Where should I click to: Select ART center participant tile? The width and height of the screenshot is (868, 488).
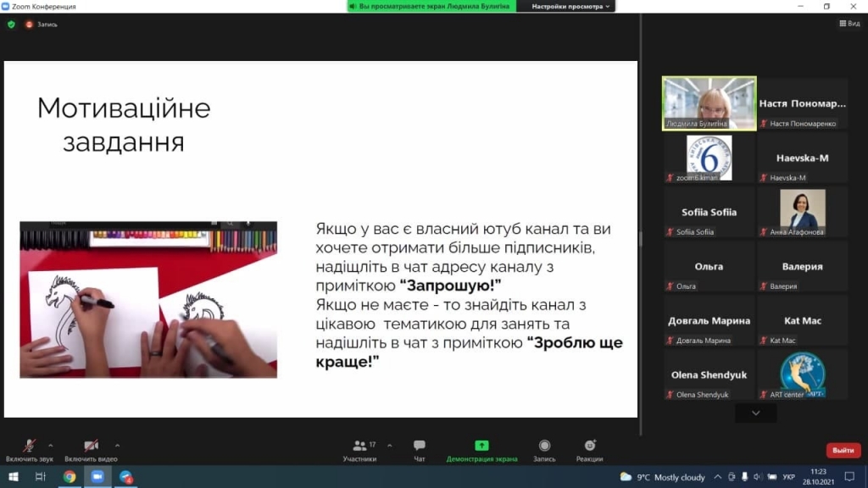pos(803,374)
